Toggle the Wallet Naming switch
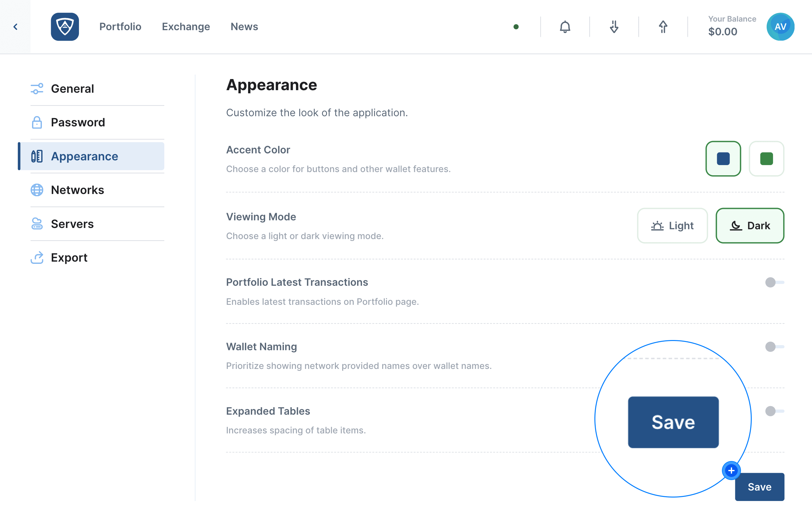The width and height of the screenshot is (812, 508). pos(775,346)
